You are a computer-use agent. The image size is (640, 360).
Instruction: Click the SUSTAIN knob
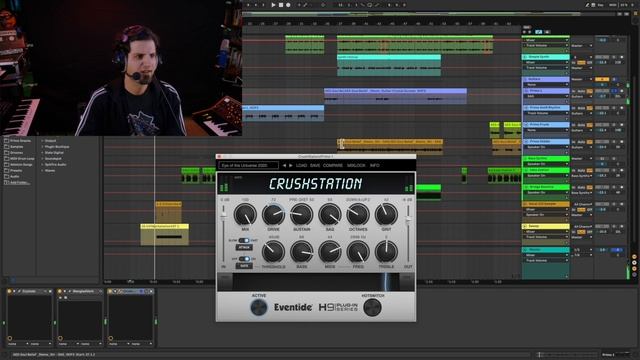point(302,215)
